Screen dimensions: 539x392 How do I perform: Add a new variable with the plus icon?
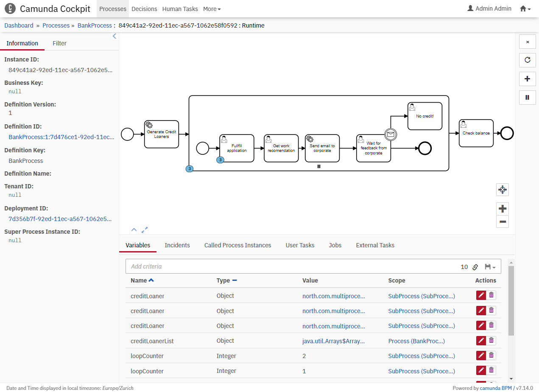pos(527,78)
